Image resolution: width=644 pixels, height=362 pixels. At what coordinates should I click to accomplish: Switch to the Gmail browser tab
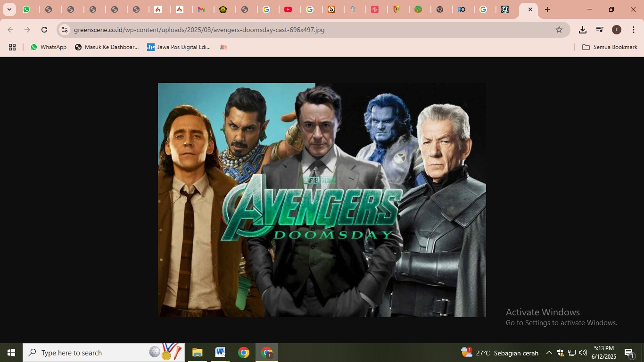coord(201,9)
